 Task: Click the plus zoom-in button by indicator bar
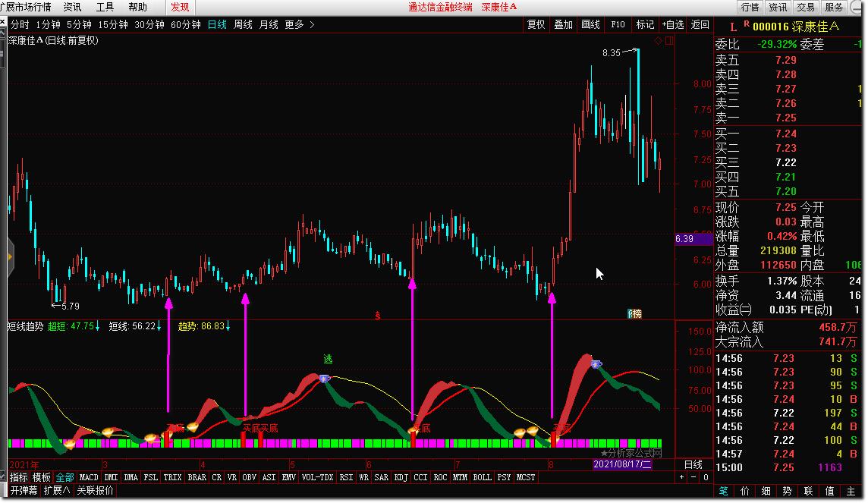[x=681, y=477]
